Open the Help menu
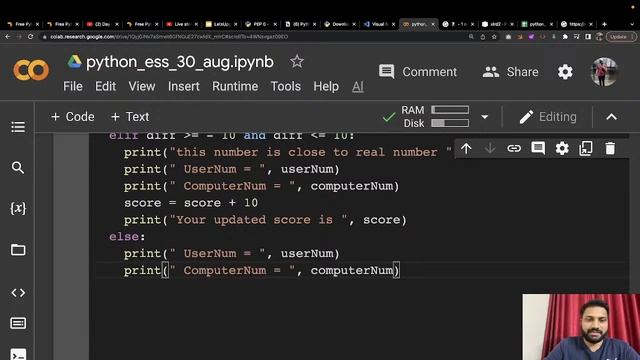 [326, 87]
